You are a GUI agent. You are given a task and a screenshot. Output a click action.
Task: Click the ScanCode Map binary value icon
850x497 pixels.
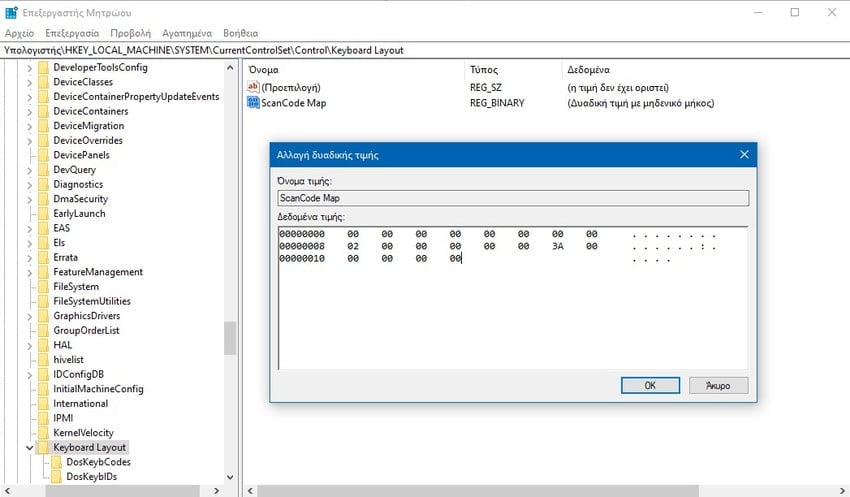(x=253, y=103)
